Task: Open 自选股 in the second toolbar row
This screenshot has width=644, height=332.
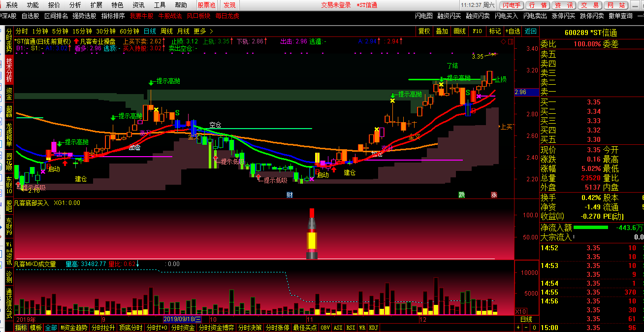Action: [x=31, y=16]
